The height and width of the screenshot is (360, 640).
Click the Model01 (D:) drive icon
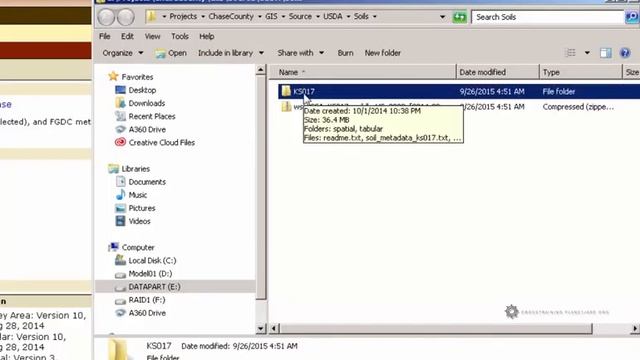click(x=120, y=274)
